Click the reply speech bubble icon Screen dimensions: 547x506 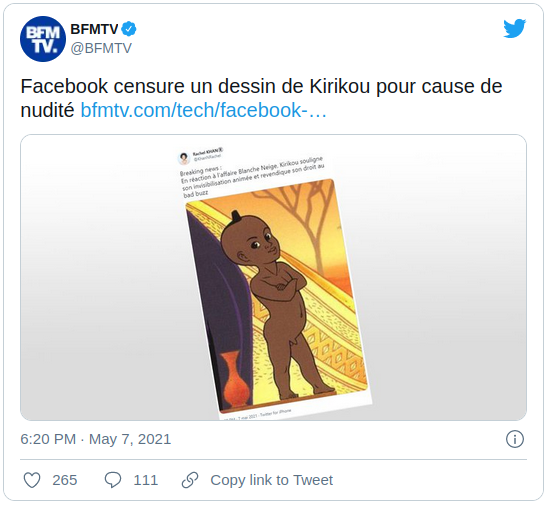coord(113,480)
